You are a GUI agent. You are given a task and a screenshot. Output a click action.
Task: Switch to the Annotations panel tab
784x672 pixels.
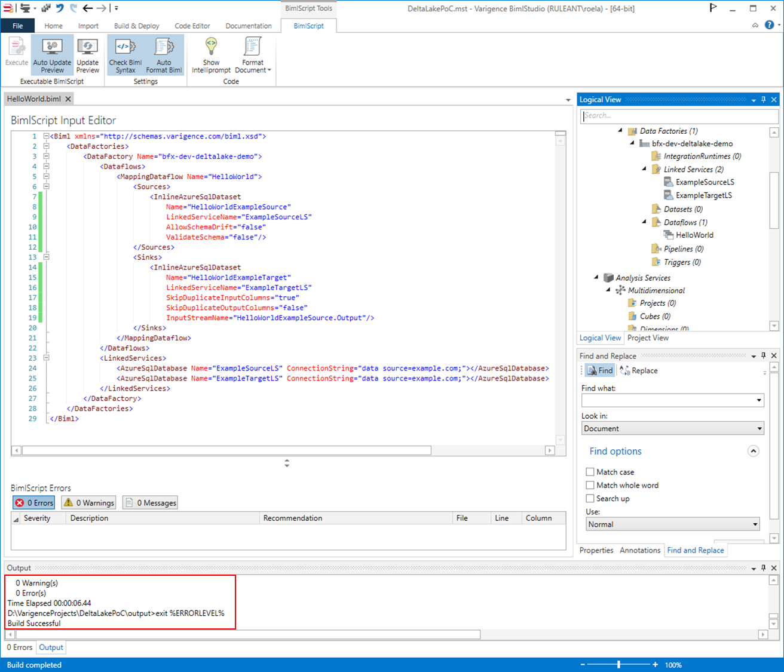pos(639,550)
